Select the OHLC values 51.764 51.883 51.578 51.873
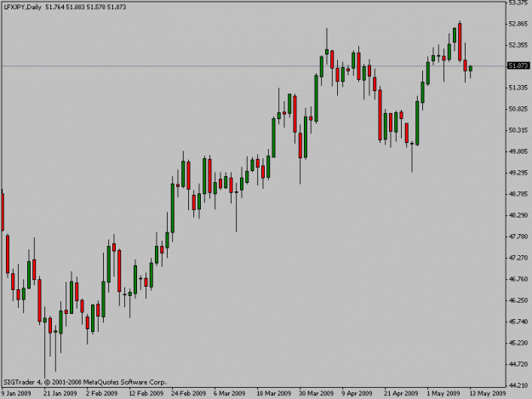532x399 pixels. [x=85, y=7]
